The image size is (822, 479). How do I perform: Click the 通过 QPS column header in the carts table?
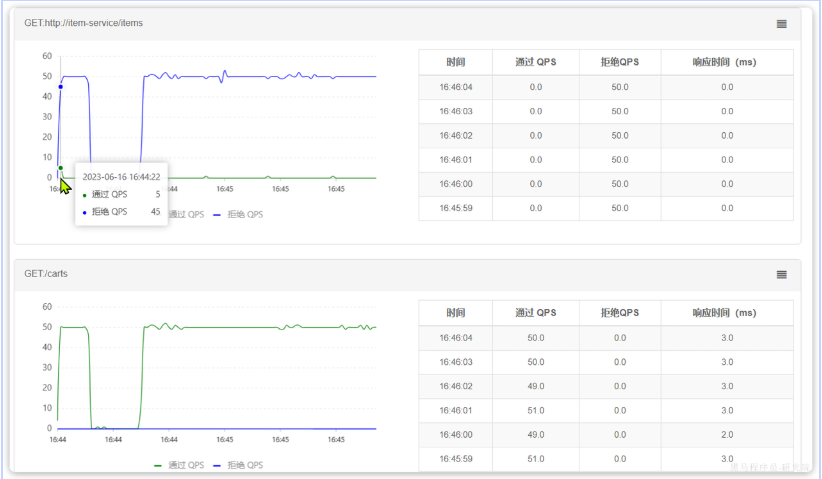[x=535, y=313]
